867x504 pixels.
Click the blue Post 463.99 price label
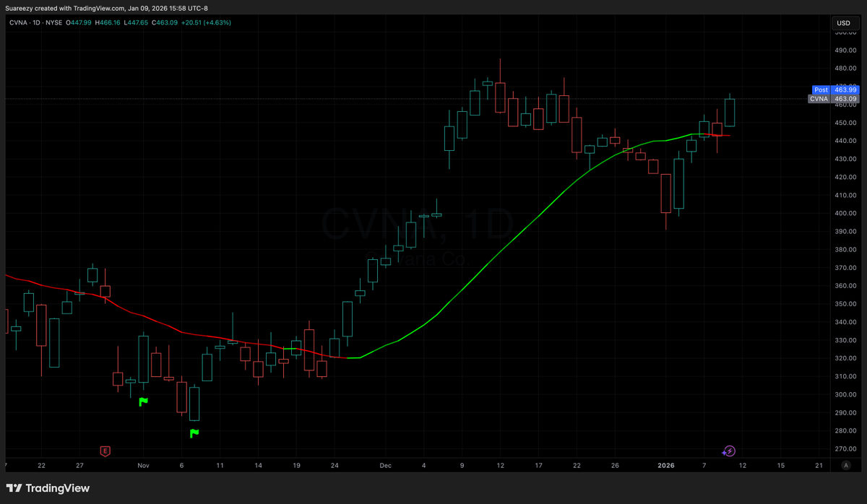click(x=836, y=90)
